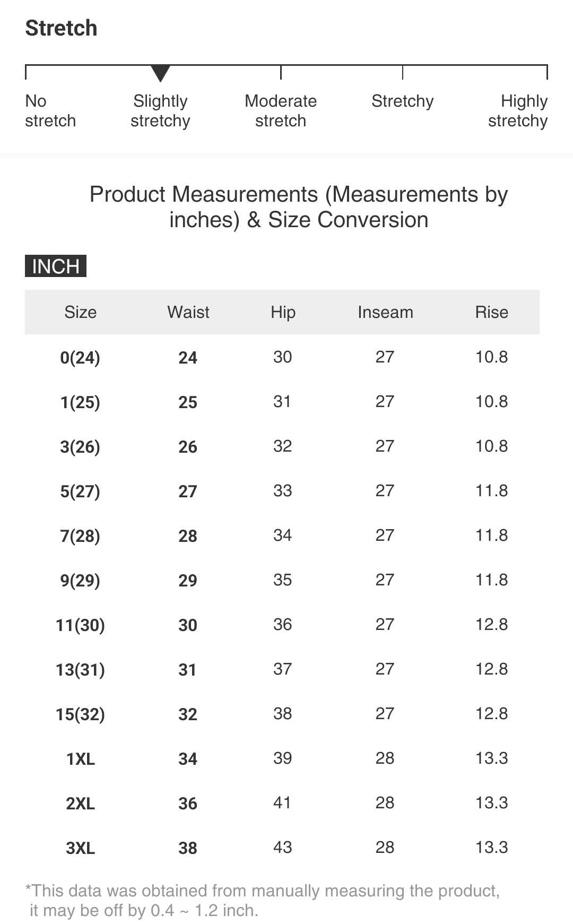573x924 pixels.
Task: Click the 'Slightly stretchy' scale label
Action: click(160, 111)
